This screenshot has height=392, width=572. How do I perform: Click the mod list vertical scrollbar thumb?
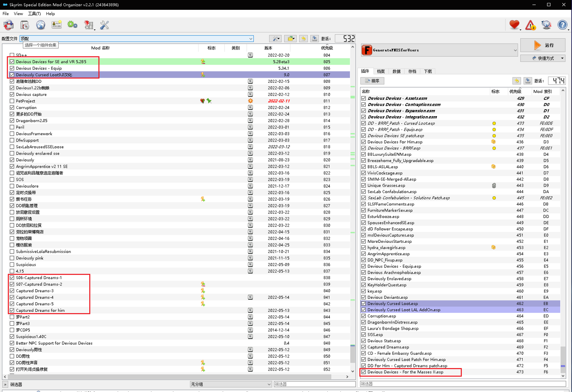352,353
